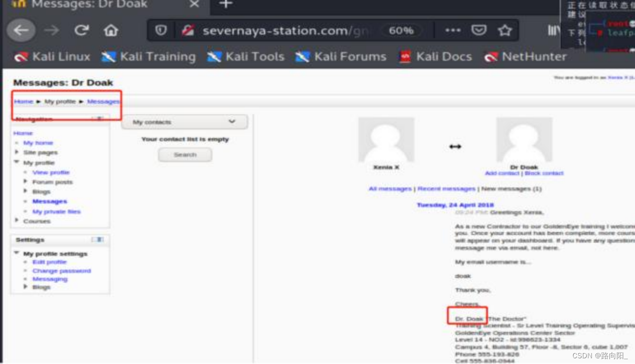635x364 pixels.
Task: Show Recent messages in conversation
Action: tap(447, 189)
